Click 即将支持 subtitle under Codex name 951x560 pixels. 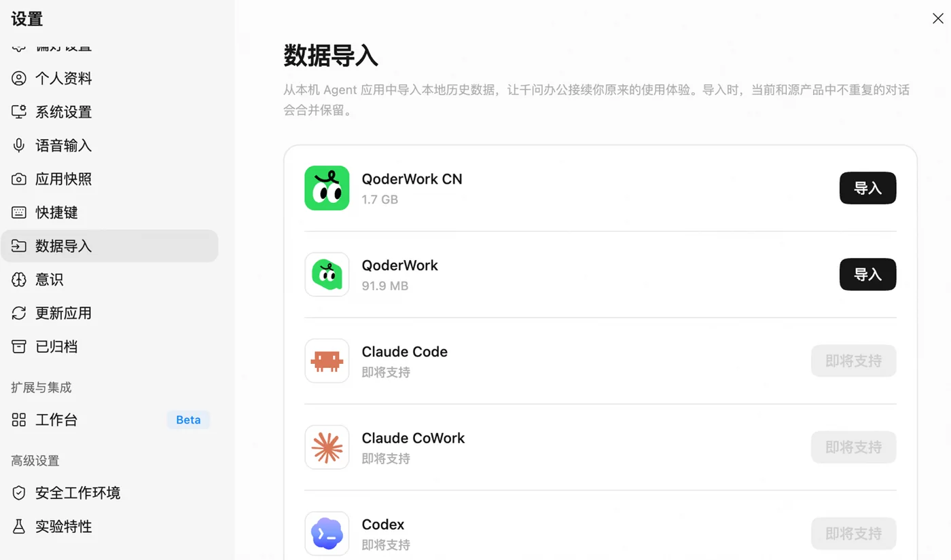[x=386, y=545]
